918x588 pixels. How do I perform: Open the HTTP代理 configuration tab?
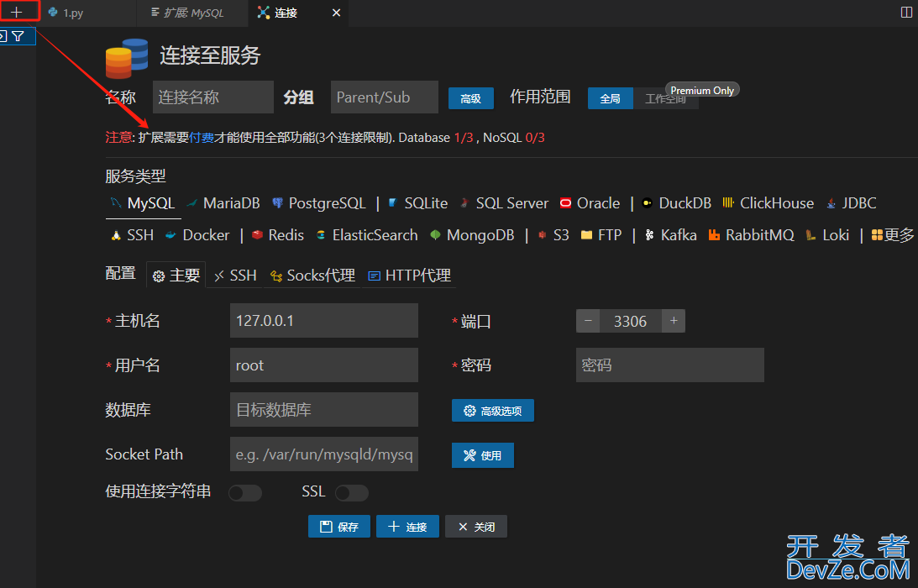[409, 276]
